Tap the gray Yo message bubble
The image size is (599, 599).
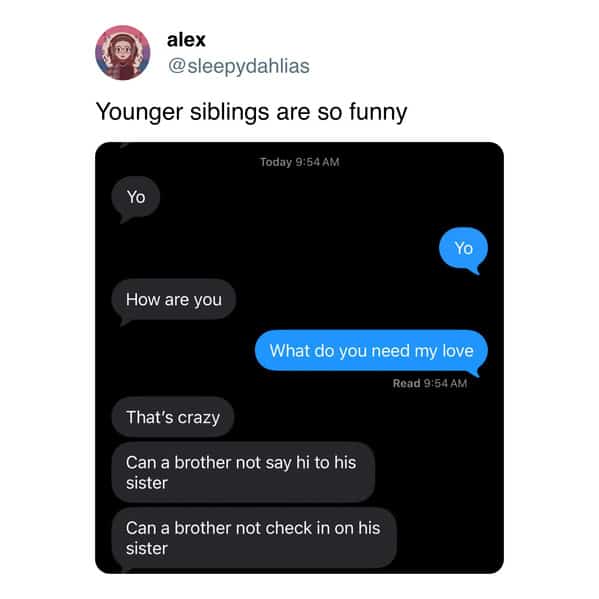(136, 197)
